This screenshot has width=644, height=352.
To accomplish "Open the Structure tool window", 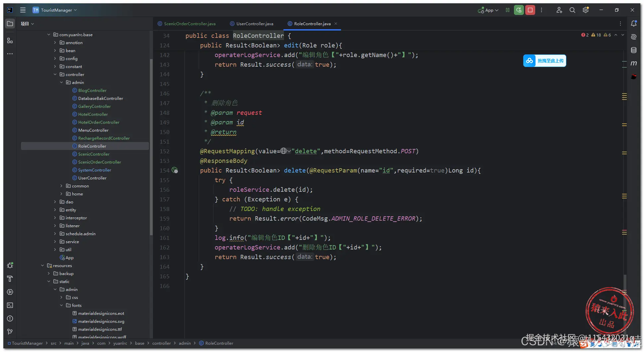I will [x=10, y=40].
